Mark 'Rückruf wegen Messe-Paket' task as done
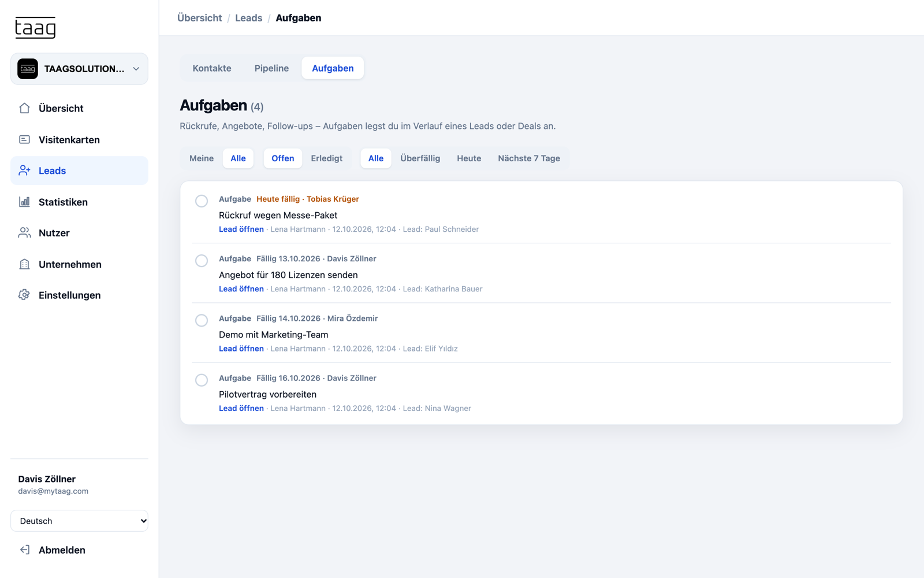Screen dimensions: 924x578 202,201
